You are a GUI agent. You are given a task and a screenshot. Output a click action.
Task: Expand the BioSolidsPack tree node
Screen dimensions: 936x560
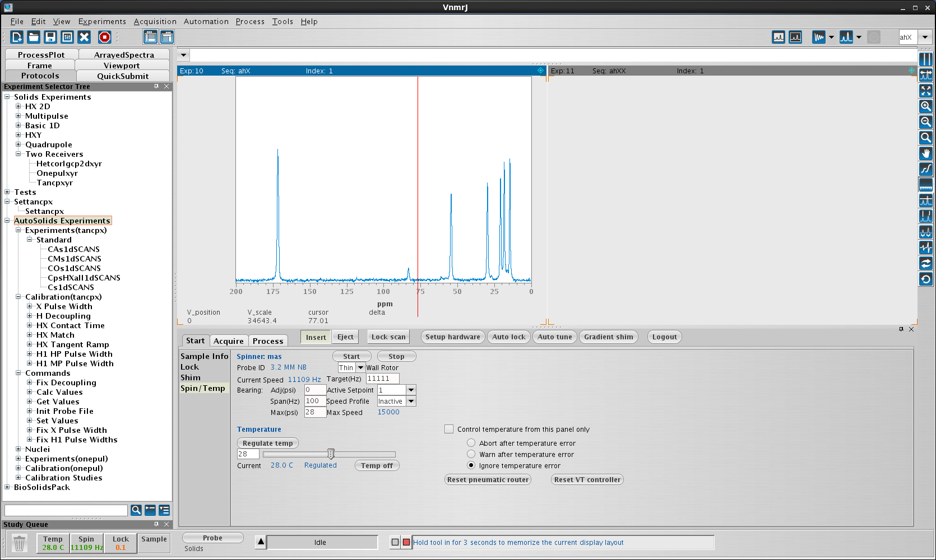(x=7, y=487)
